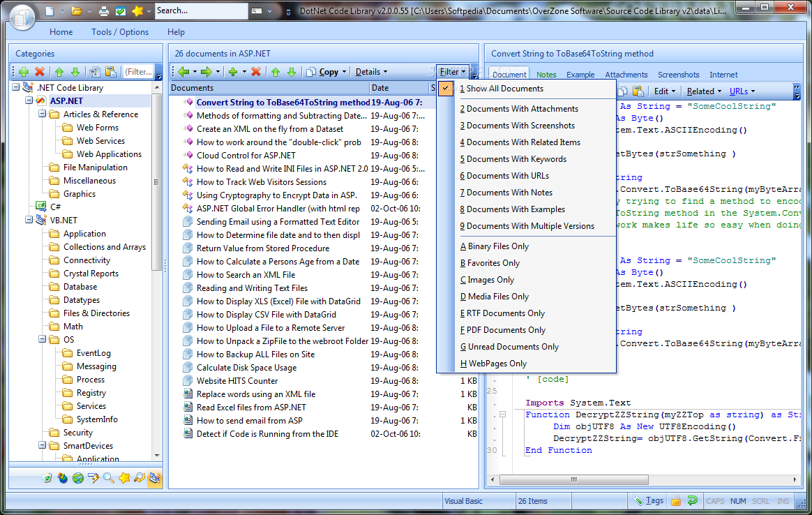The image size is (812, 515).
Task: Open the Tools / Options menu
Action: point(120,32)
